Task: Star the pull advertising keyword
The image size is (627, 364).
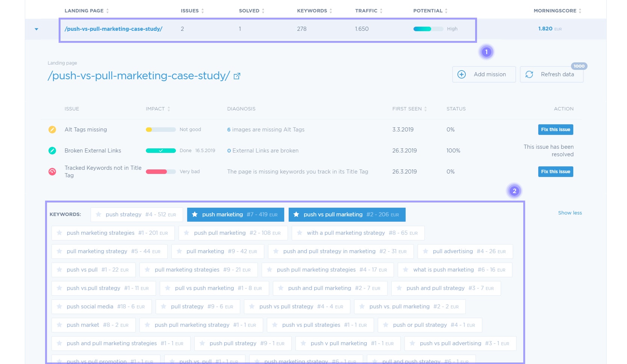Action: 425,251
